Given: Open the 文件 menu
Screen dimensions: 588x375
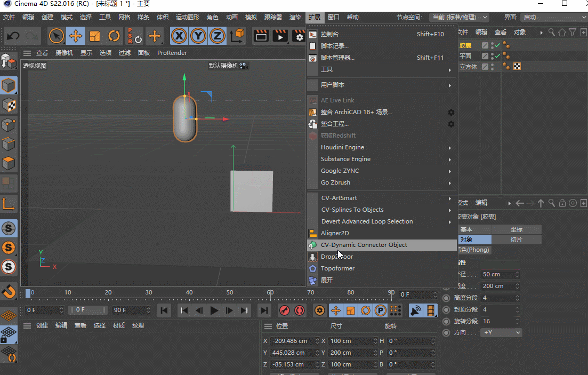Looking at the screenshot, I should tap(9, 17).
